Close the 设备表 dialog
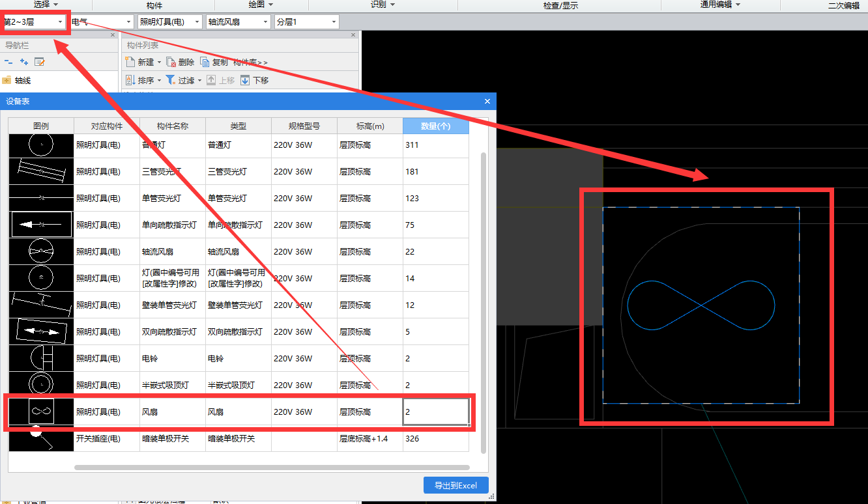This screenshot has width=868, height=504. click(x=487, y=102)
